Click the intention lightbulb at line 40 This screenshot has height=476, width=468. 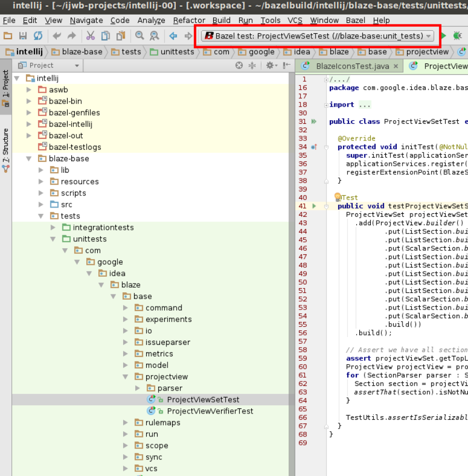(x=337, y=197)
